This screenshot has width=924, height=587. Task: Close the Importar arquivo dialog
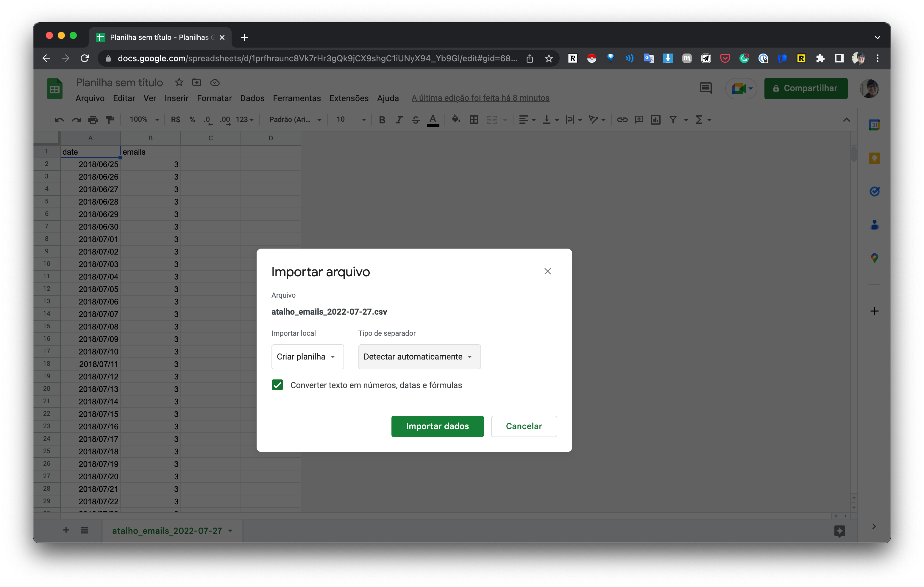547,271
